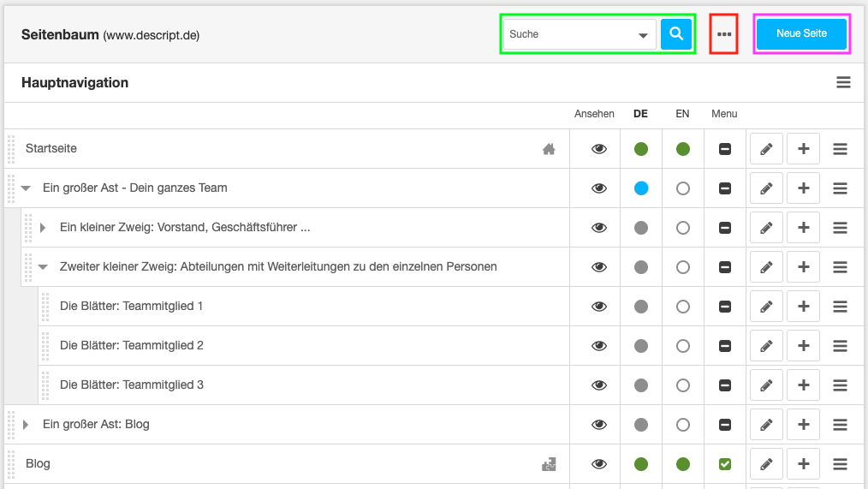Screen dimensions: 868x489
Task: Toggle the Menu checkbox for Startseite
Action: pyautogui.click(x=725, y=149)
